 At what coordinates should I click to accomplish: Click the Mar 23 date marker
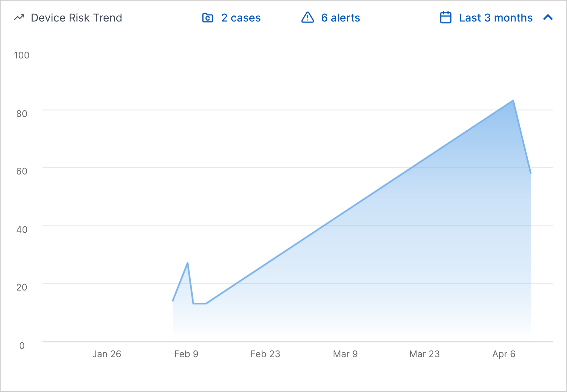click(x=424, y=354)
